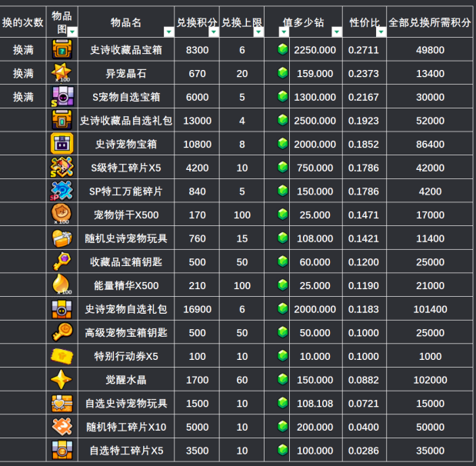Open the 物品名 column filter dropdown

[x=168, y=32]
